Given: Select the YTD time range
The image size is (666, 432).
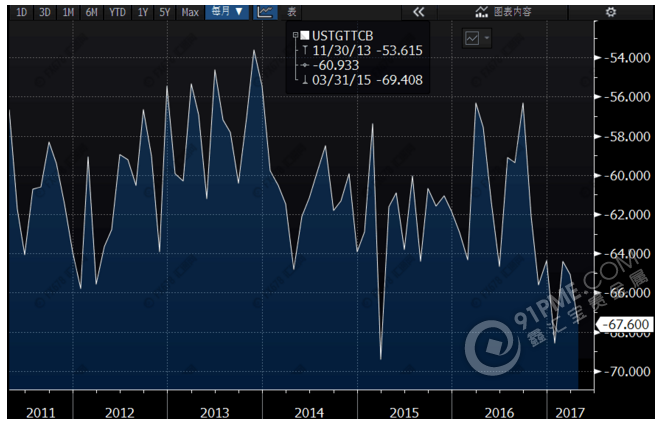Looking at the screenshot, I should coord(117,12).
